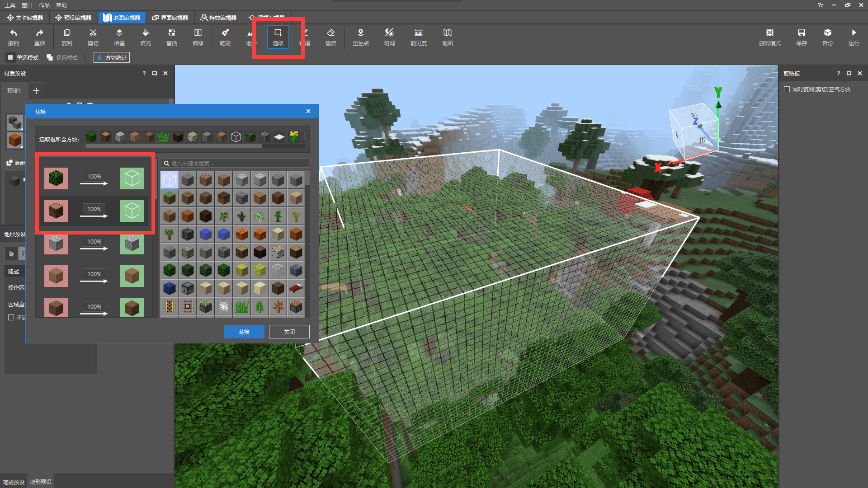This screenshot has height=488, width=868.
Task: Open the 替换 replace tool in toolbar
Action: [x=172, y=37]
